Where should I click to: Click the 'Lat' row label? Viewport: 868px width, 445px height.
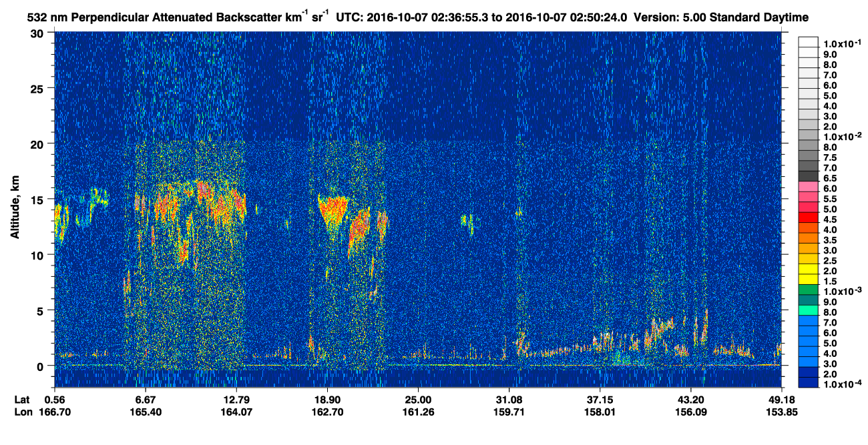tap(21, 399)
